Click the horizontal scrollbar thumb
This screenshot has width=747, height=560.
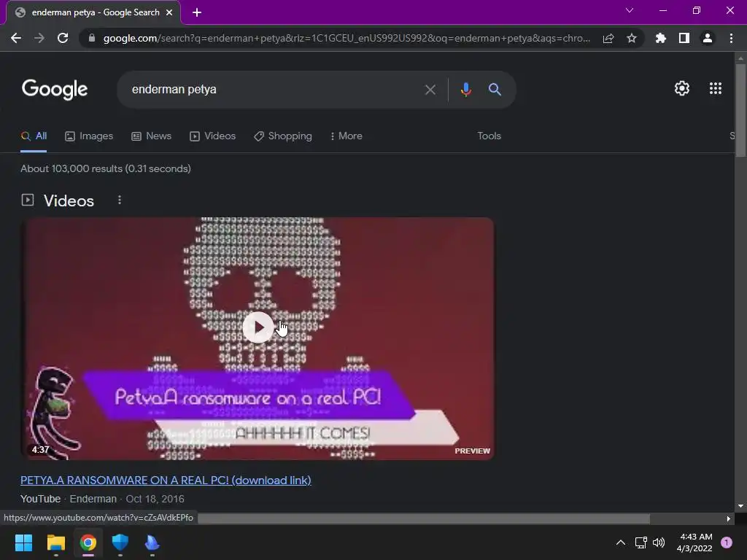424,518
